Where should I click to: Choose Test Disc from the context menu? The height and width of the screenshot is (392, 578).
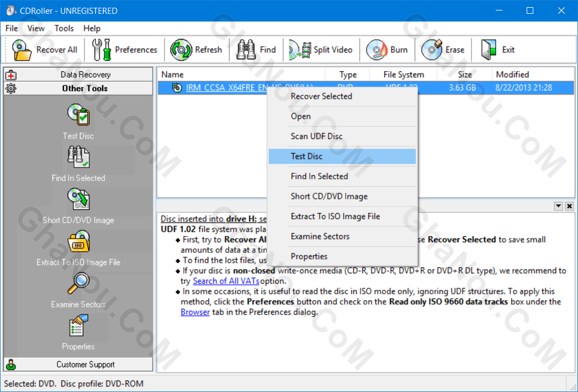pos(342,156)
